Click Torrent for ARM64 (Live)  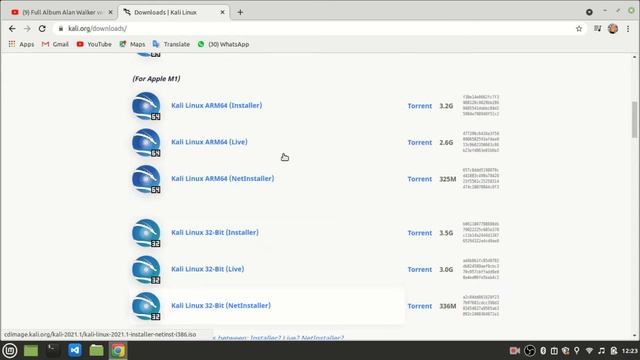420,142
